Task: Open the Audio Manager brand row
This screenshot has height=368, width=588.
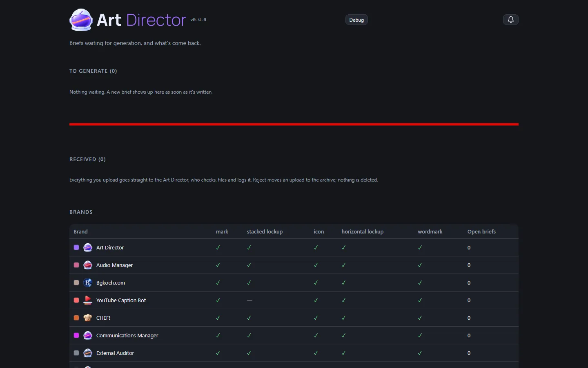Action: pos(294,265)
